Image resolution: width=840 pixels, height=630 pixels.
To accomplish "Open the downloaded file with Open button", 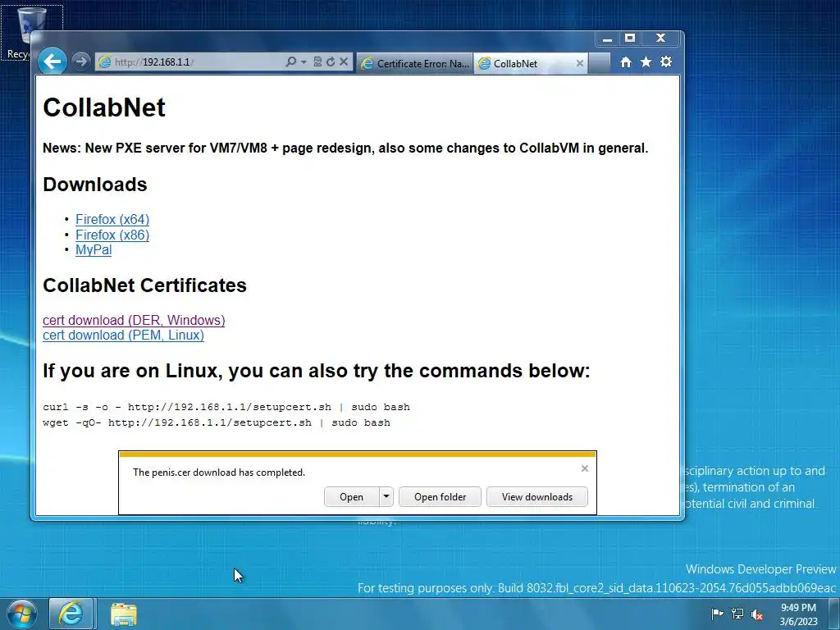I will pyautogui.click(x=351, y=496).
